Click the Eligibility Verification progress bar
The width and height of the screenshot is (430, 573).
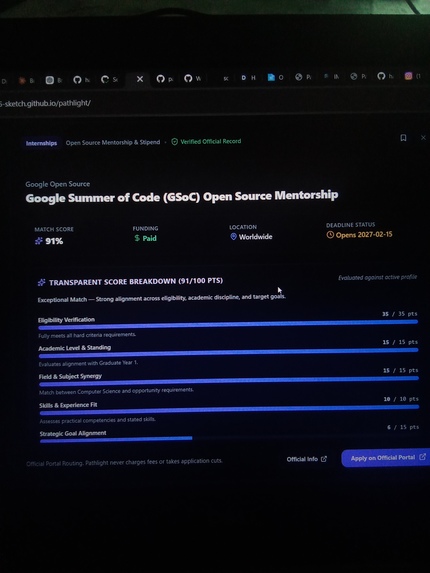[228, 324]
